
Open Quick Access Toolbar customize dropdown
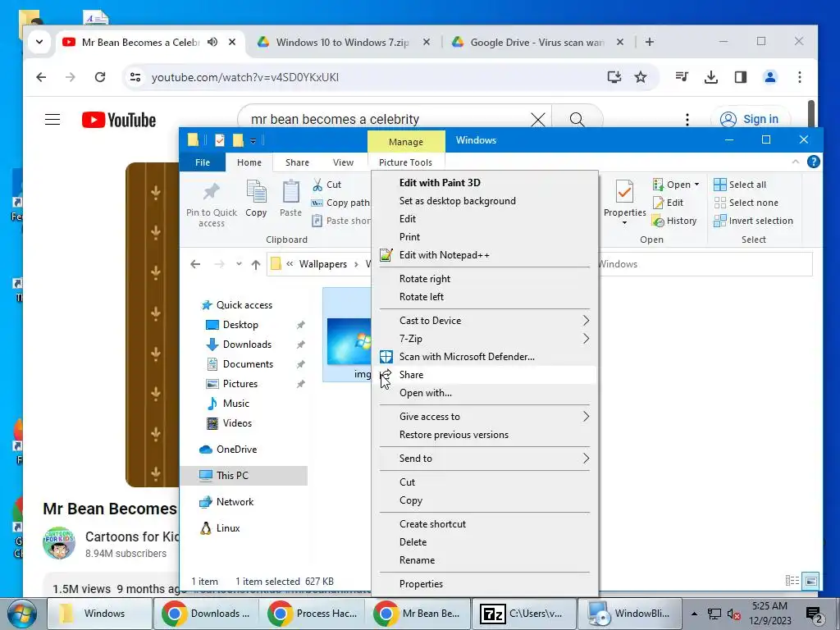pos(253,141)
